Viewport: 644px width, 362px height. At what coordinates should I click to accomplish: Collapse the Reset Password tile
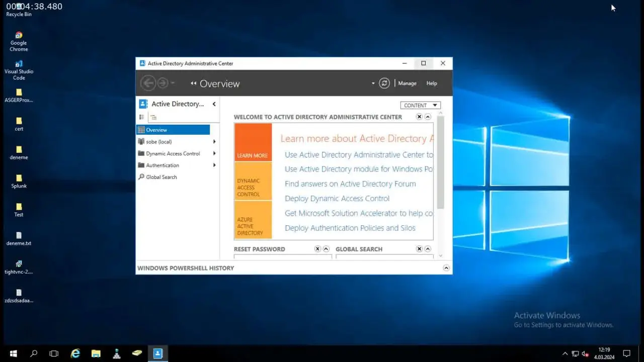pos(326,249)
